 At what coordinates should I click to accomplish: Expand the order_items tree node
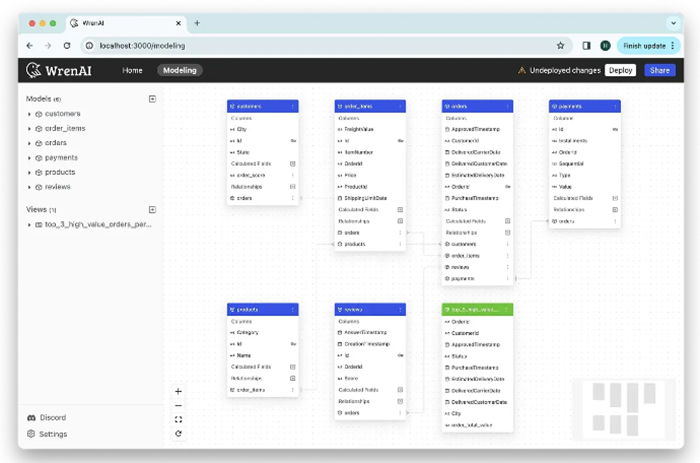pyautogui.click(x=29, y=128)
